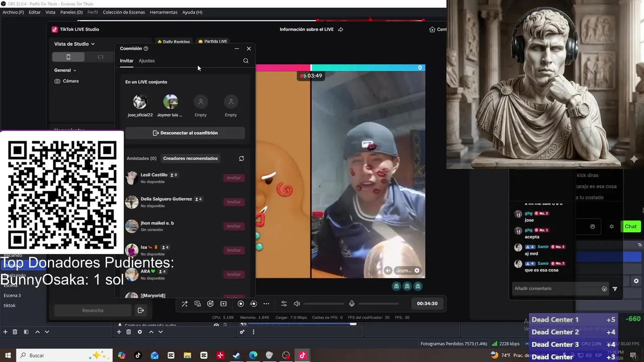Click the add-clip screen icon in toolbar
This screenshot has height=362, width=644.
(223, 304)
